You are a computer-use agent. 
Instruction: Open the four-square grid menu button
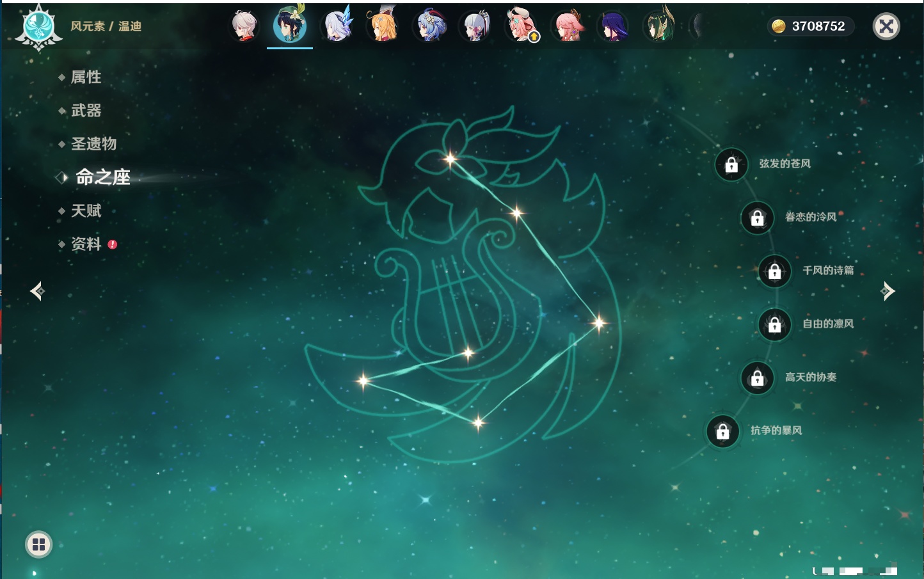click(39, 544)
